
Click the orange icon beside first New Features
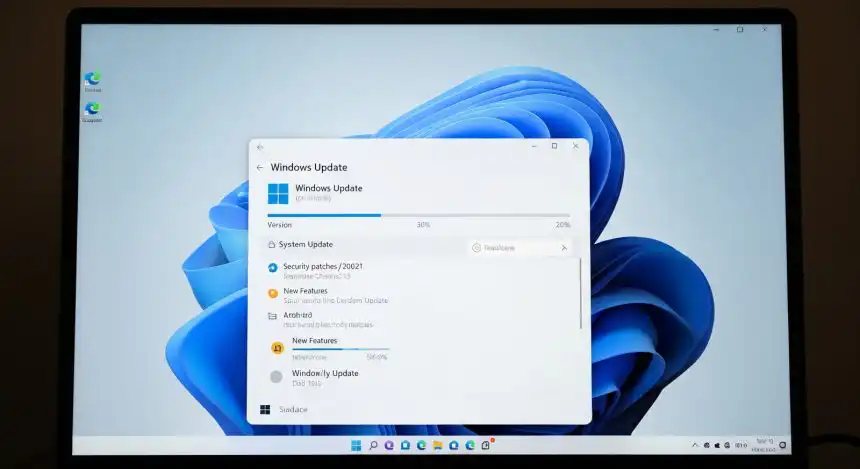click(x=272, y=294)
